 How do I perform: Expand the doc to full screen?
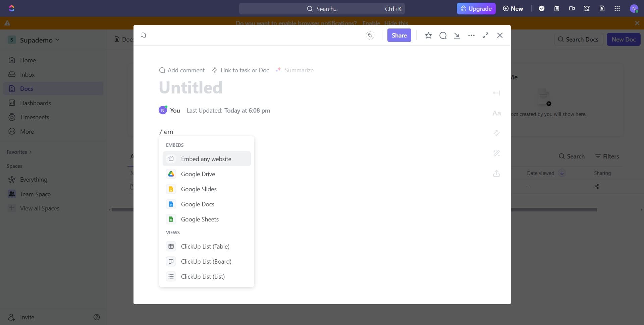click(x=485, y=35)
